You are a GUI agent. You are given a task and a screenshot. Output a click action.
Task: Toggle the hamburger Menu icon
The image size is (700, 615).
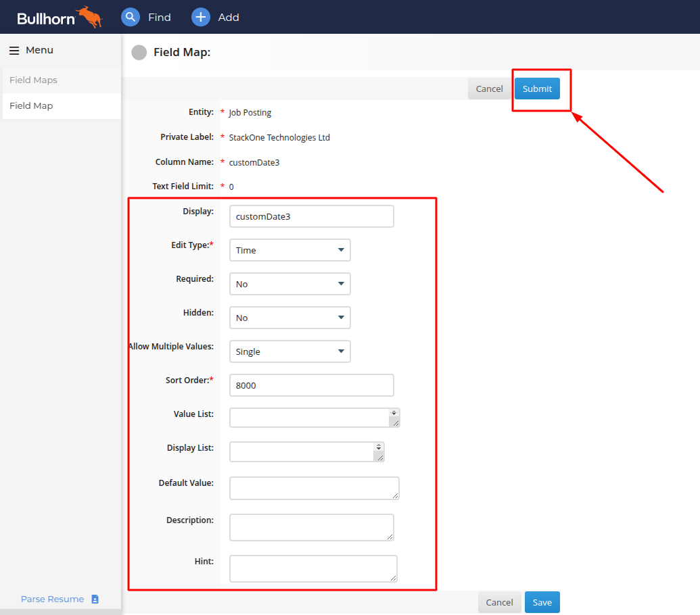coord(14,51)
